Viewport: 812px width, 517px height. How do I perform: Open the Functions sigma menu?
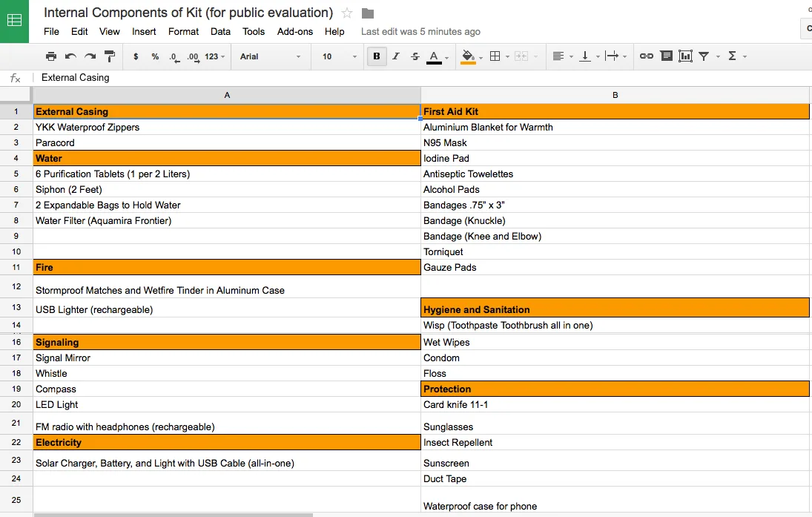point(732,56)
